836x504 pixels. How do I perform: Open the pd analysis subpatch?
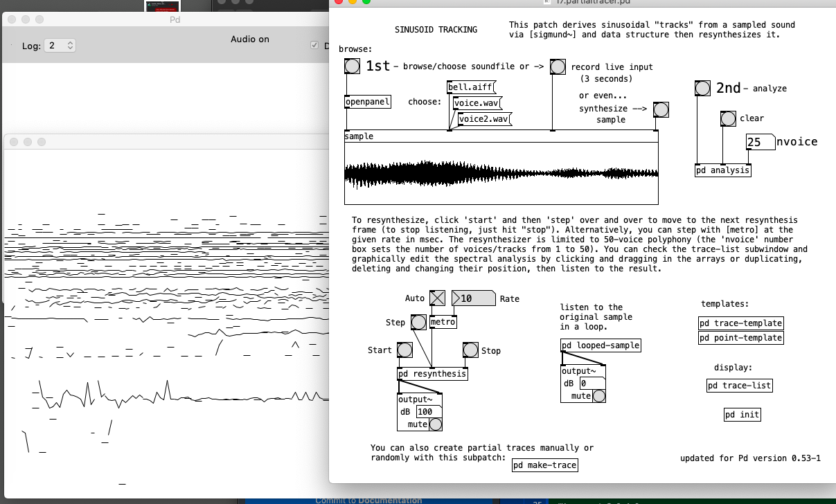[722, 170]
